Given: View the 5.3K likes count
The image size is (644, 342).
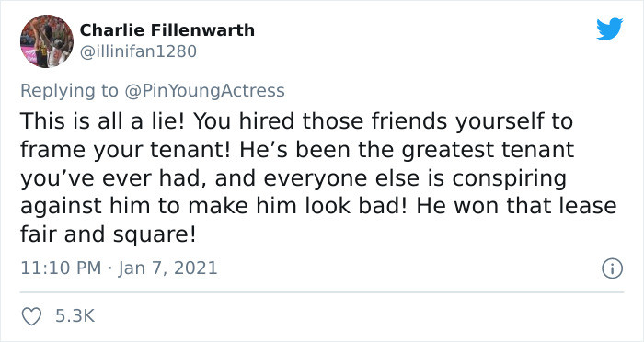Looking at the screenshot, I should (x=75, y=316).
